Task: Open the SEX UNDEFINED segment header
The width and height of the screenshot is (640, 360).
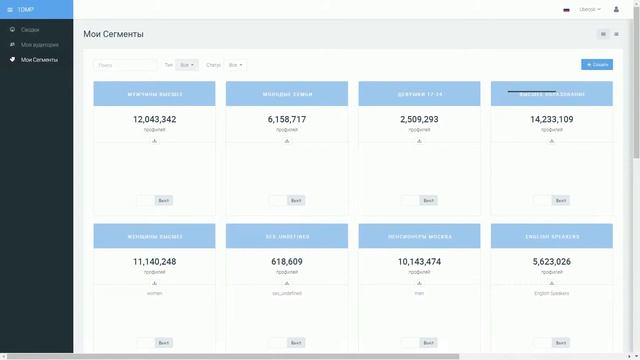Action: coord(287,236)
